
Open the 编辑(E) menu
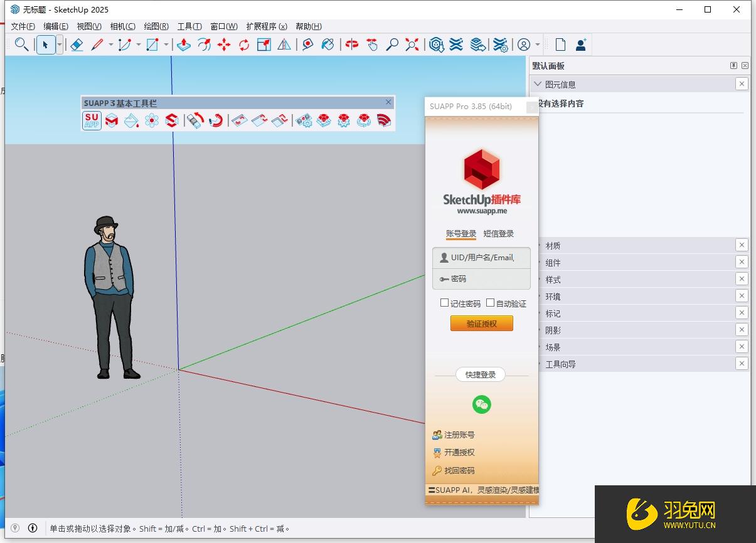56,26
